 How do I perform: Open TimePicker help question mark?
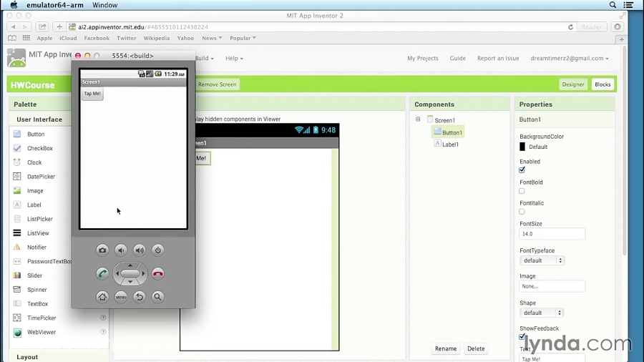click(x=103, y=318)
